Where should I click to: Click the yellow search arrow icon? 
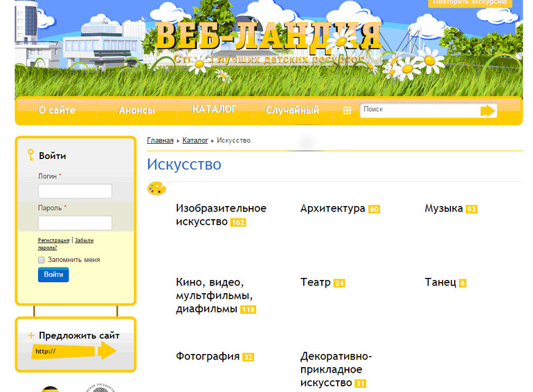point(488,111)
